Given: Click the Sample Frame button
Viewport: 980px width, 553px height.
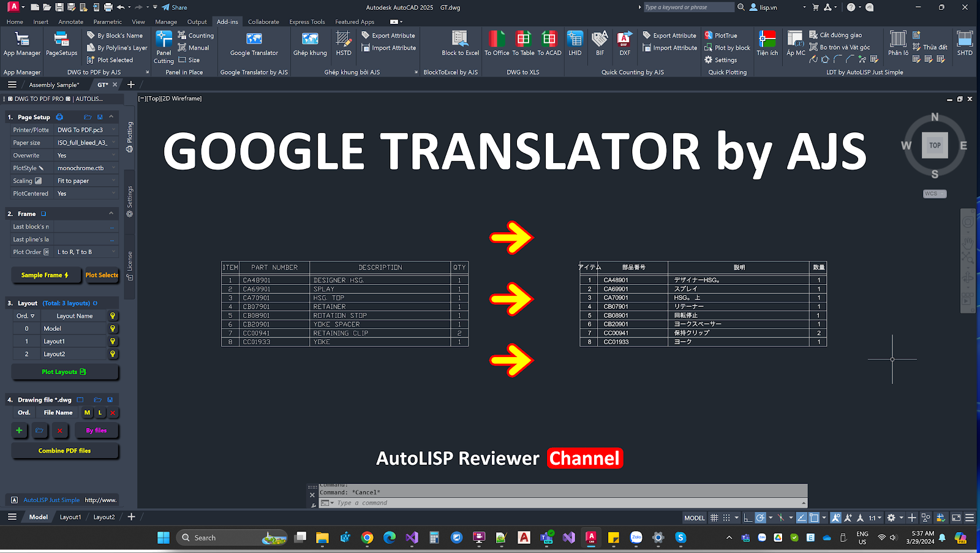Looking at the screenshot, I should [46, 276].
